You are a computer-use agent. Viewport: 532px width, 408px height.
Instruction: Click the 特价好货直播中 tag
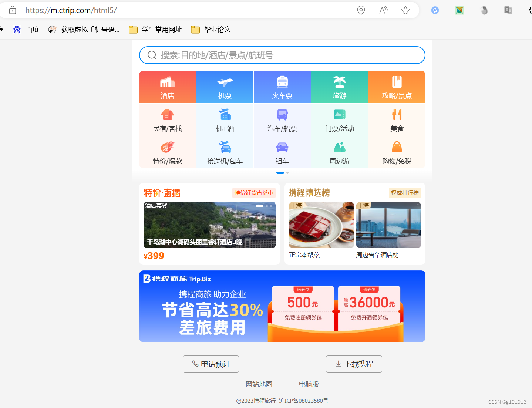point(254,193)
